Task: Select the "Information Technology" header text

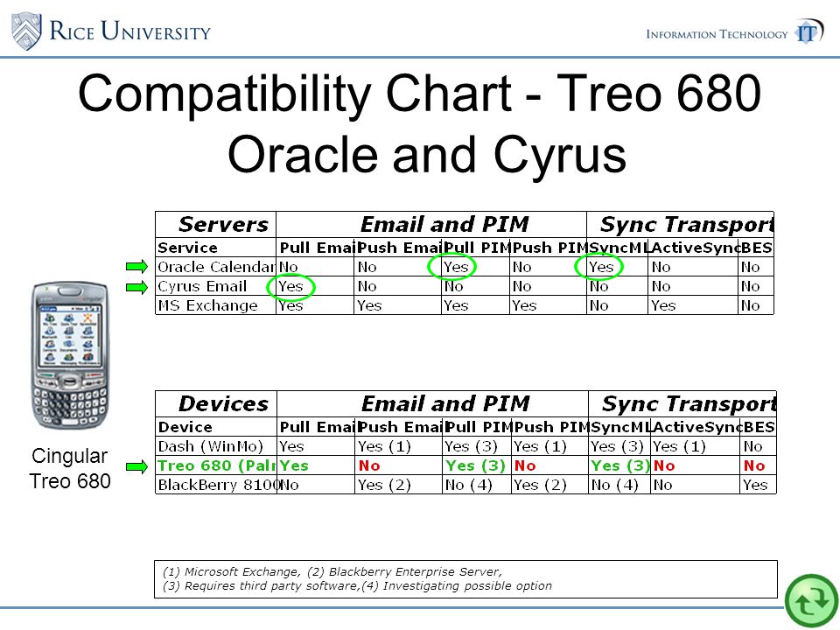Action: click(717, 34)
